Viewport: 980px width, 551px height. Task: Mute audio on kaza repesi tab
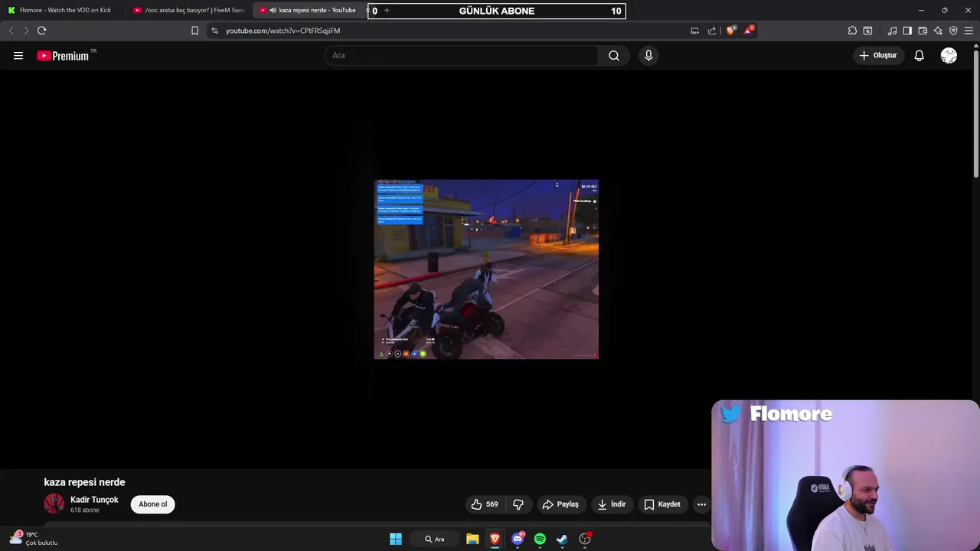tap(273, 10)
